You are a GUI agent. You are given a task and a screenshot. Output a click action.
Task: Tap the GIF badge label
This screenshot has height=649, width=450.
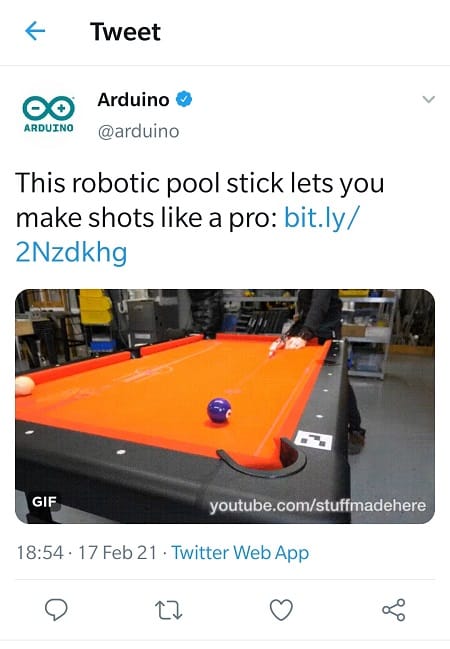[44, 502]
